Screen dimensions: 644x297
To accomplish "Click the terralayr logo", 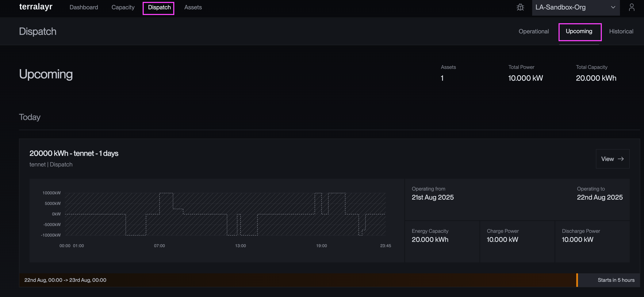I will pos(36,7).
